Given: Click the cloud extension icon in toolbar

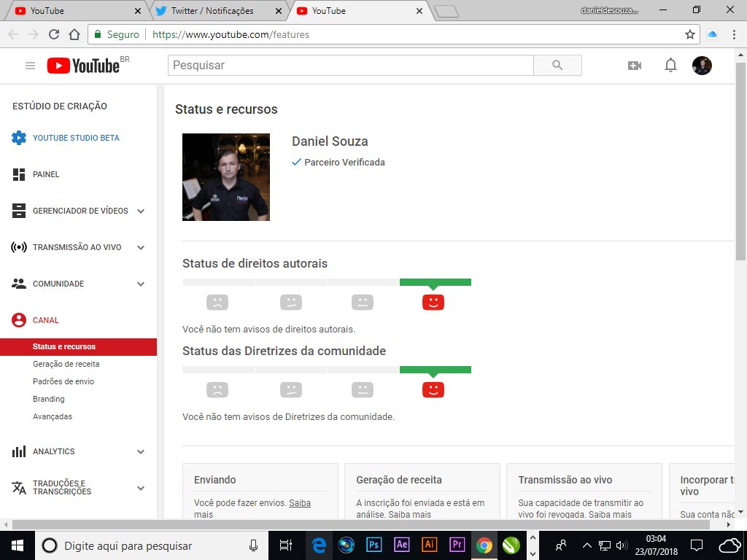Looking at the screenshot, I should coord(712,34).
